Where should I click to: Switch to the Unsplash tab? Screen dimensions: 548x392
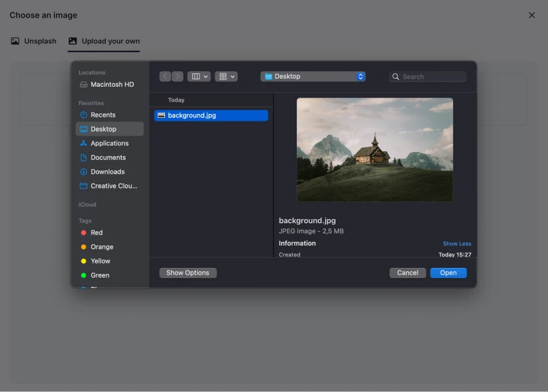[x=33, y=41]
